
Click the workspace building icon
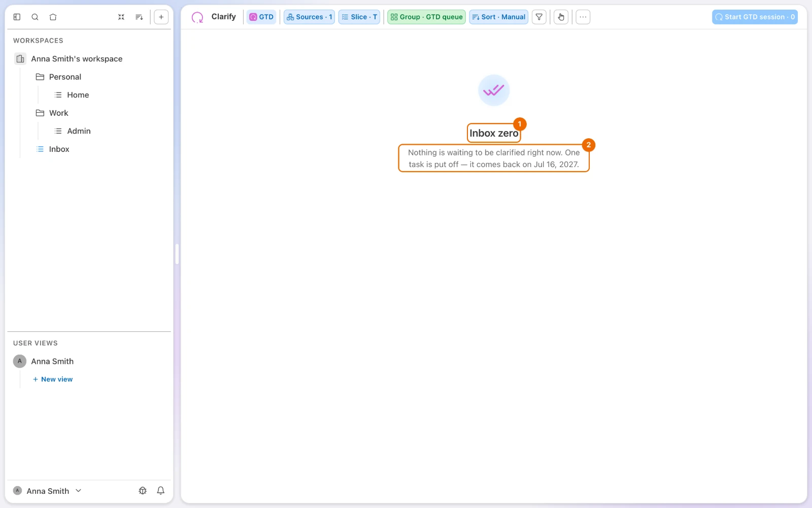20,59
